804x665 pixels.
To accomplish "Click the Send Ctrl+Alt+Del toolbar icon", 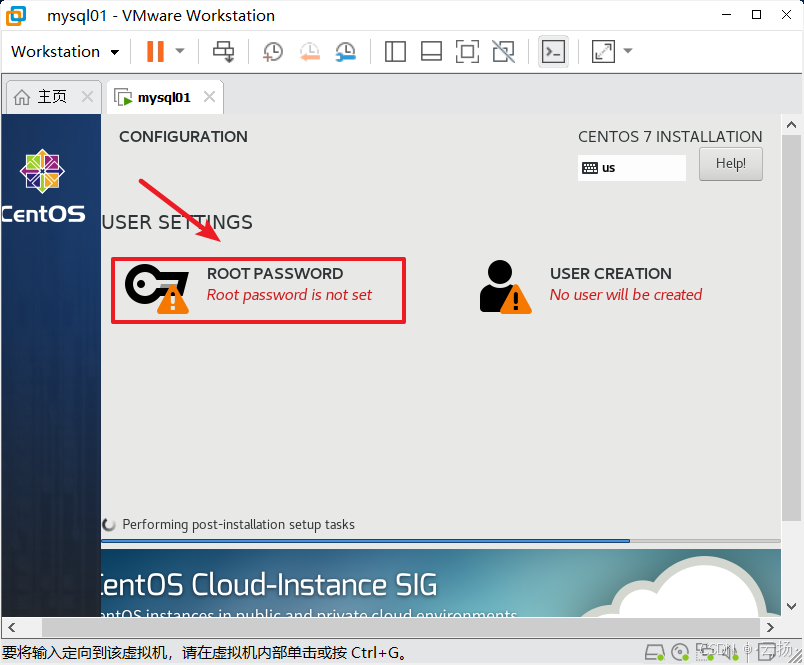I will tap(224, 51).
